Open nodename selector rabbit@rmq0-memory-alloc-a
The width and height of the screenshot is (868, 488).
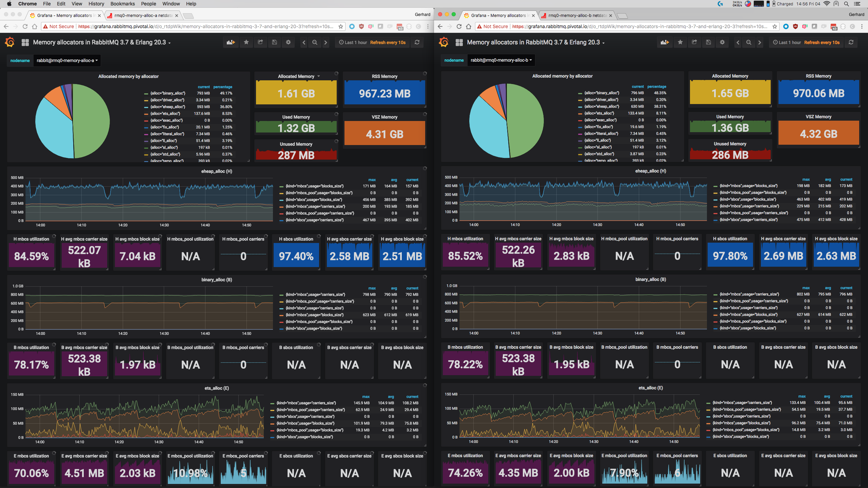pyautogui.click(x=67, y=61)
